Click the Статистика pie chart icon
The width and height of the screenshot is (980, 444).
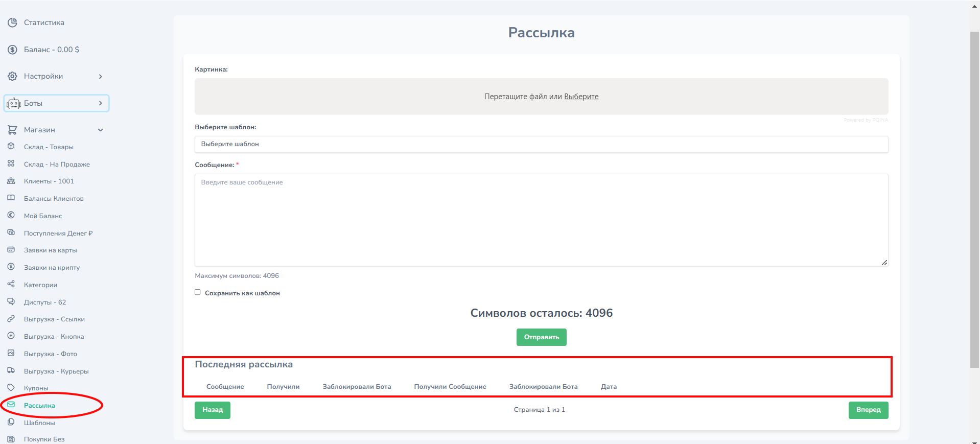12,22
